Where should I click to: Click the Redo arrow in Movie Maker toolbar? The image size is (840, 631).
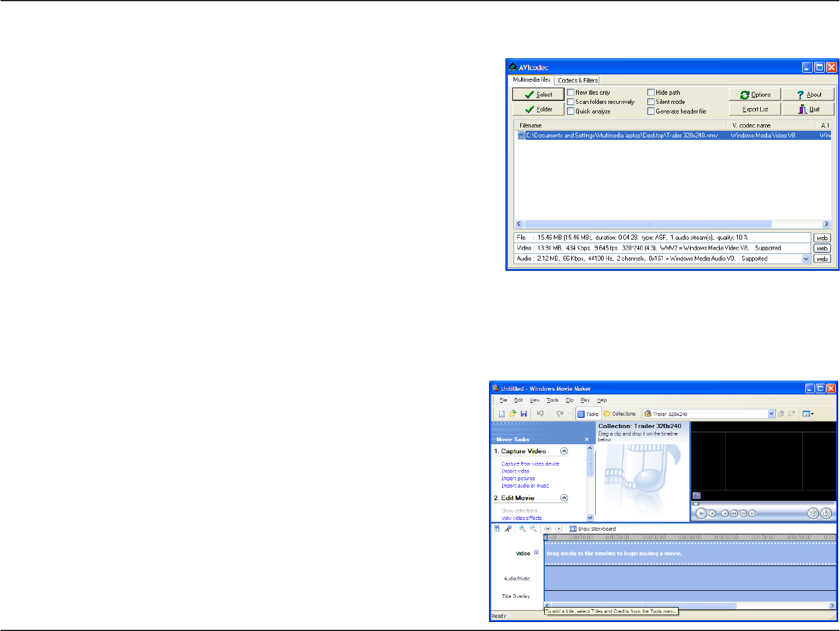click(559, 414)
